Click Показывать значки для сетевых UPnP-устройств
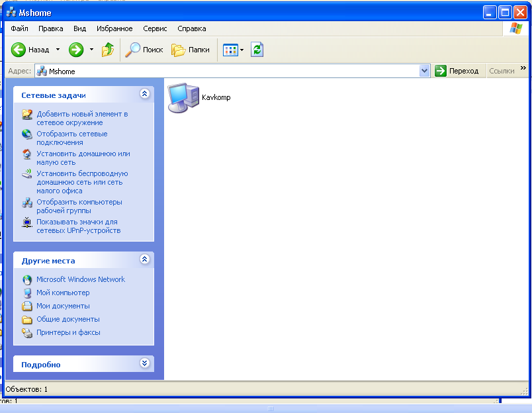The height and width of the screenshot is (413, 532). point(78,226)
